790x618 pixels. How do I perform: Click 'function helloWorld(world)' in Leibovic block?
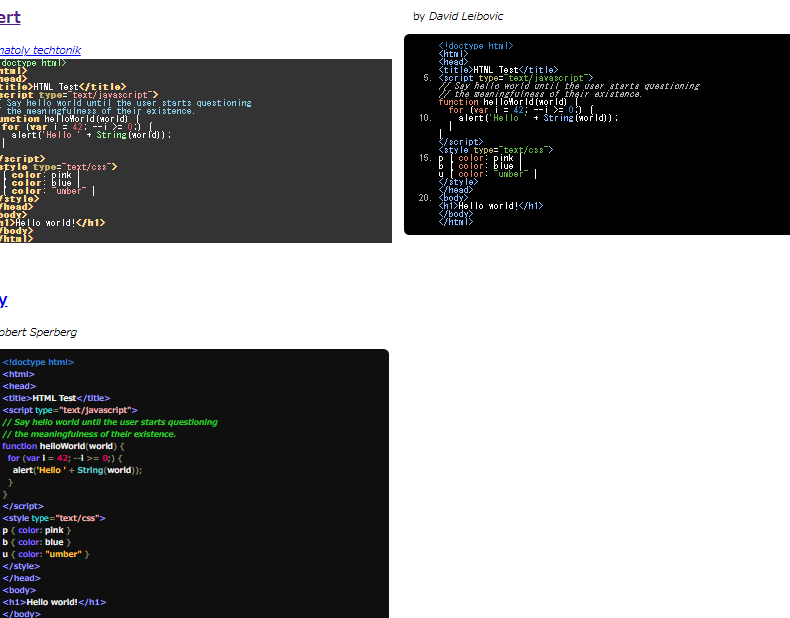(509, 102)
